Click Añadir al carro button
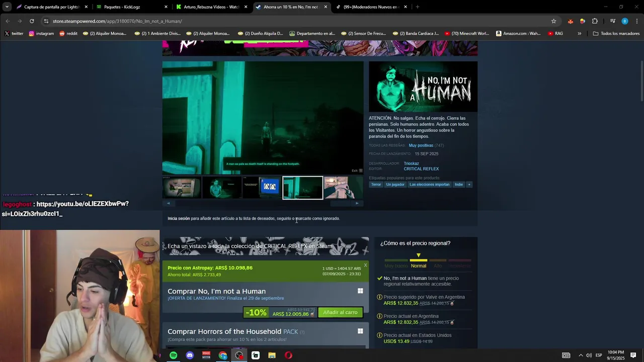Image resolution: width=644 pixels, height=362 pixels. click(x=340, y=312)
